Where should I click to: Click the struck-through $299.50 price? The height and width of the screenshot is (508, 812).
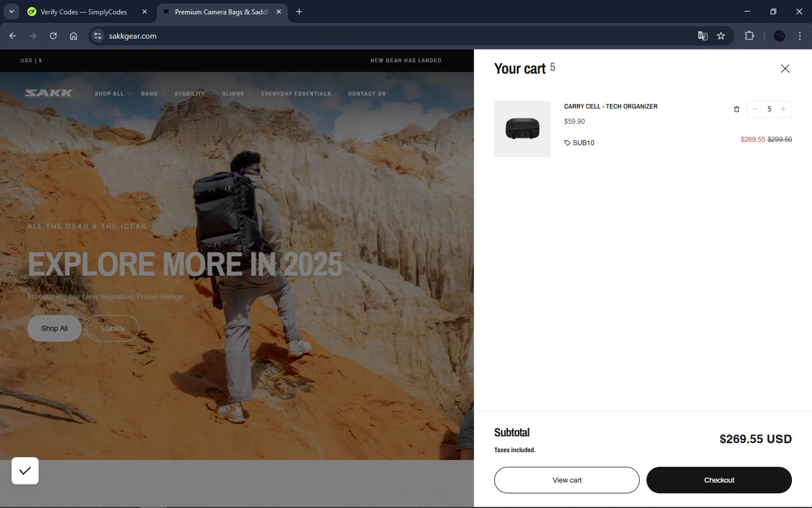[780, 140]
